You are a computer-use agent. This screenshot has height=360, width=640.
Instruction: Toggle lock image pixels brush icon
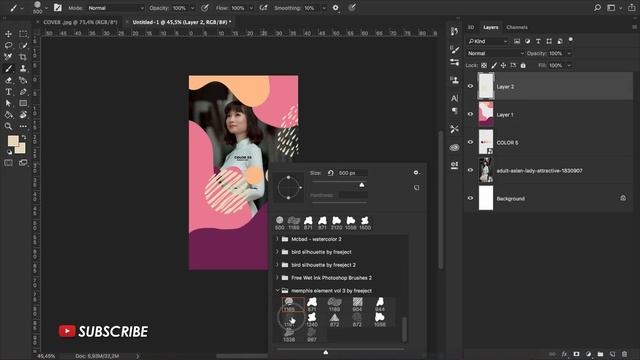click(494, 65)
